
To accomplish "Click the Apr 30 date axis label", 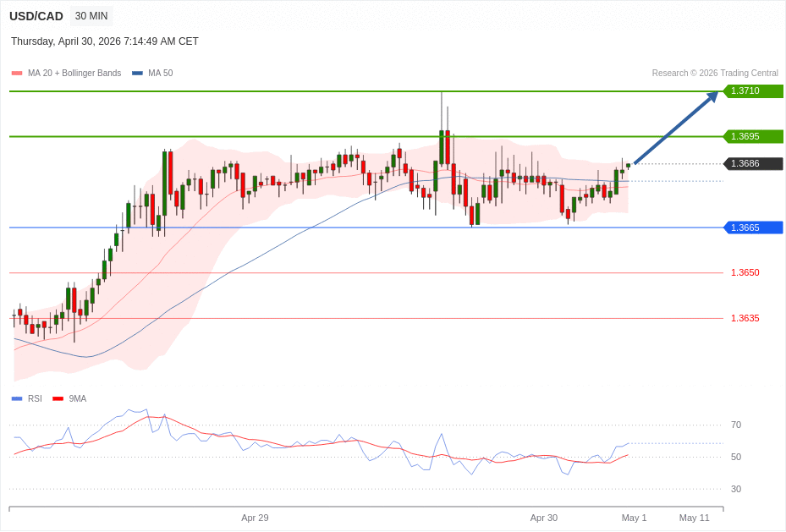I will (x=544, y=518).
